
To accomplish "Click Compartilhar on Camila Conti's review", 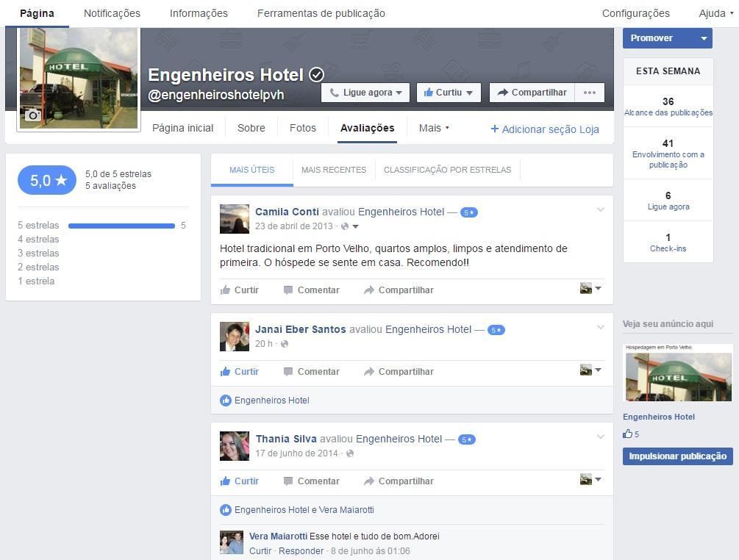I will [x=399, y=290].
